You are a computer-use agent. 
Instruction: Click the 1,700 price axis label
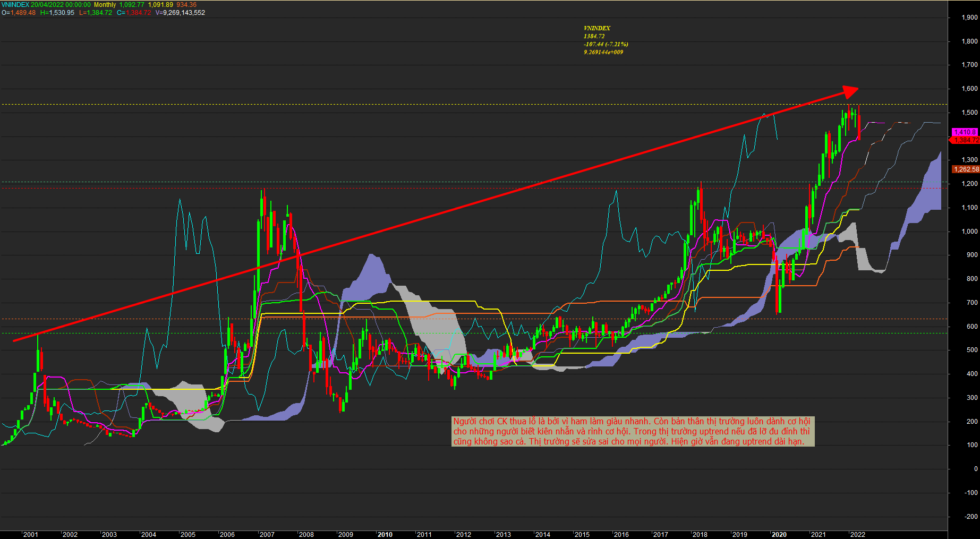click(x=970, y=65)
